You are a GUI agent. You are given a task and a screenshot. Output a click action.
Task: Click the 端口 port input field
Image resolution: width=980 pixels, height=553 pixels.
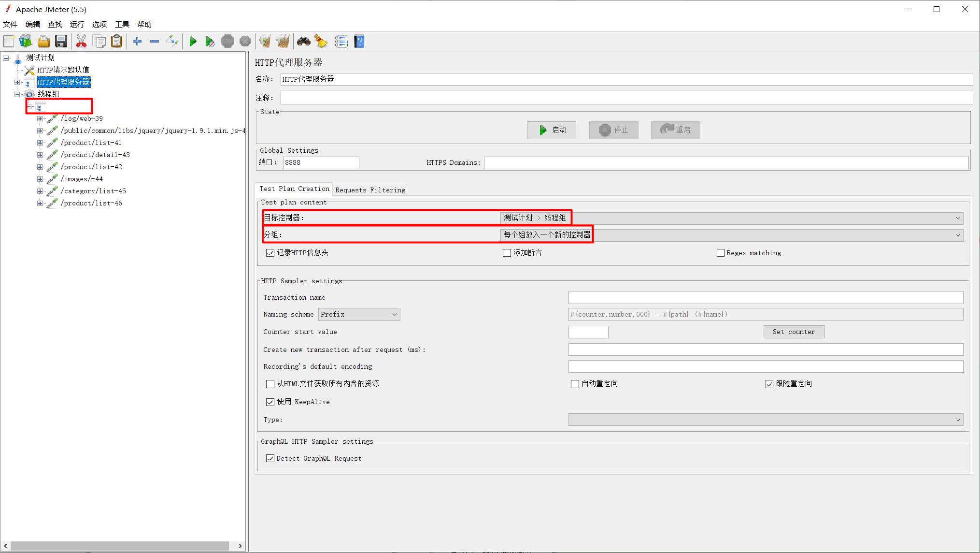(321, 163)
